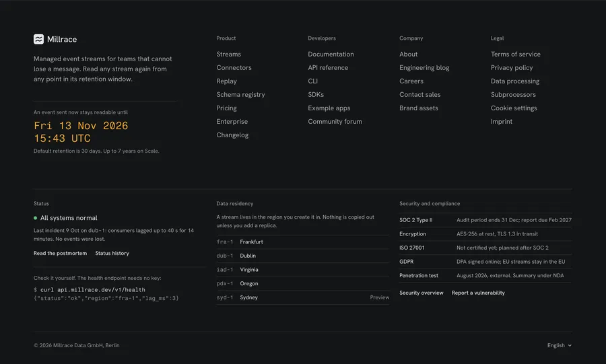Click the '© 2026 Millrace Data GmbH, Berlin' text
Screen dimensions: 606x364
[x=77, y=345]
